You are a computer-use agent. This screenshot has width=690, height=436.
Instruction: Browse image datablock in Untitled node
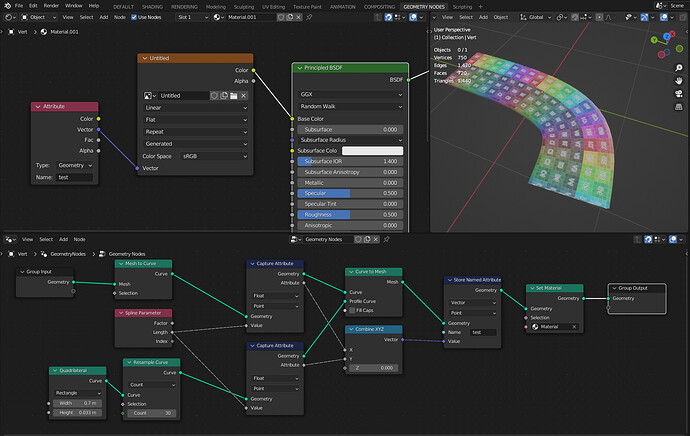148,95
